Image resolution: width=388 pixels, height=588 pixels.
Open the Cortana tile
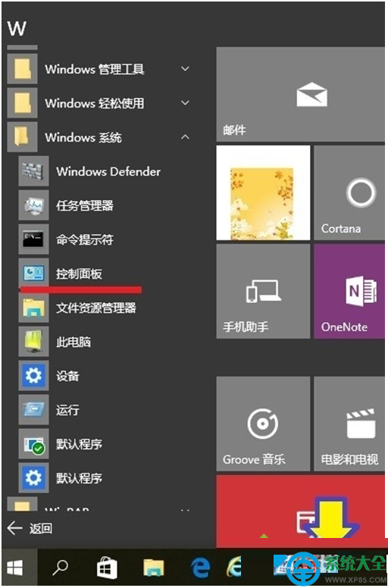click(x=349, y=192)
